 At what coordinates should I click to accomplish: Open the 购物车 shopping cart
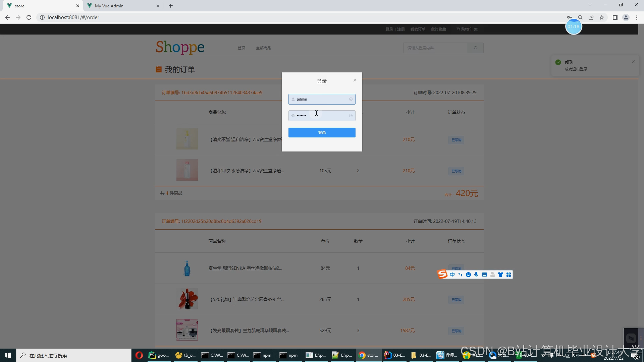coord(467,29)
